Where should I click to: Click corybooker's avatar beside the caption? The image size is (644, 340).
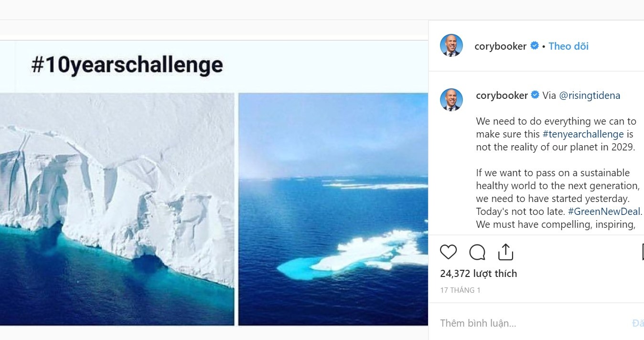point(451,100)
